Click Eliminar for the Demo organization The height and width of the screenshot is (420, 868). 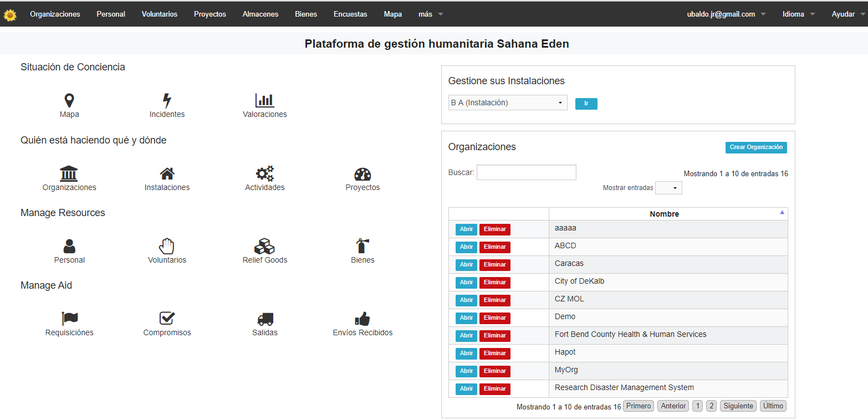[495, 318]
